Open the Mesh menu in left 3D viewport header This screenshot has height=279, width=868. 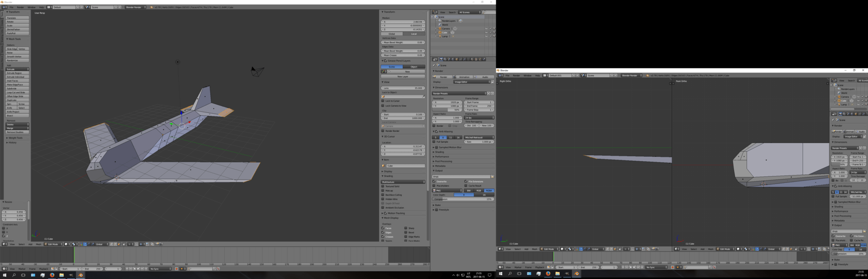[x=38, y=244]
